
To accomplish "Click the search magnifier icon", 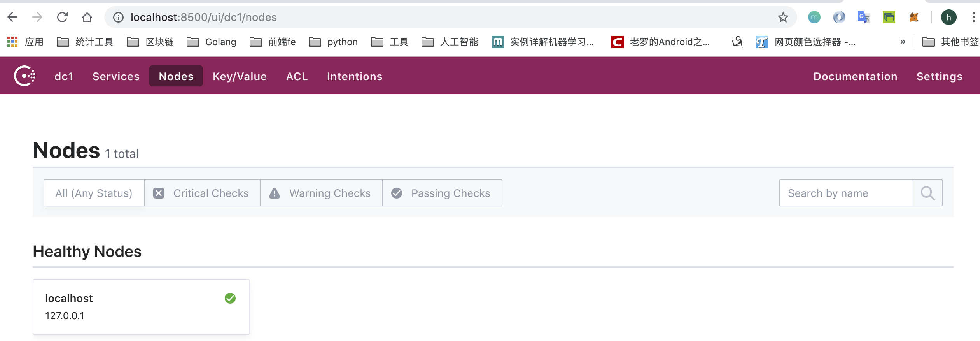I will coord(927,193).
